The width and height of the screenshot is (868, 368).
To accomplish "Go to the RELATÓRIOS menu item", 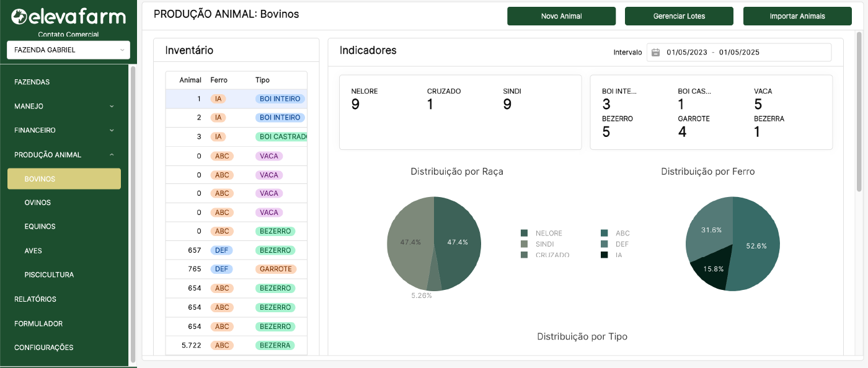I will tap(35, 299).
